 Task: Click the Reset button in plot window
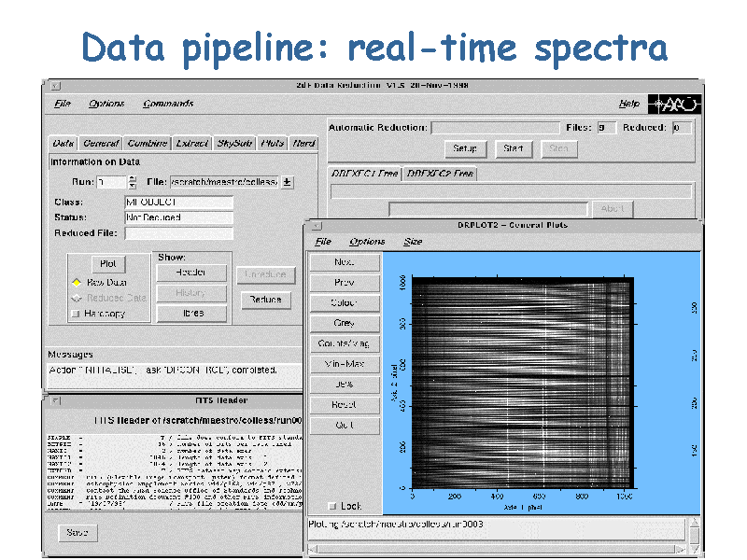tap(345, 405)
